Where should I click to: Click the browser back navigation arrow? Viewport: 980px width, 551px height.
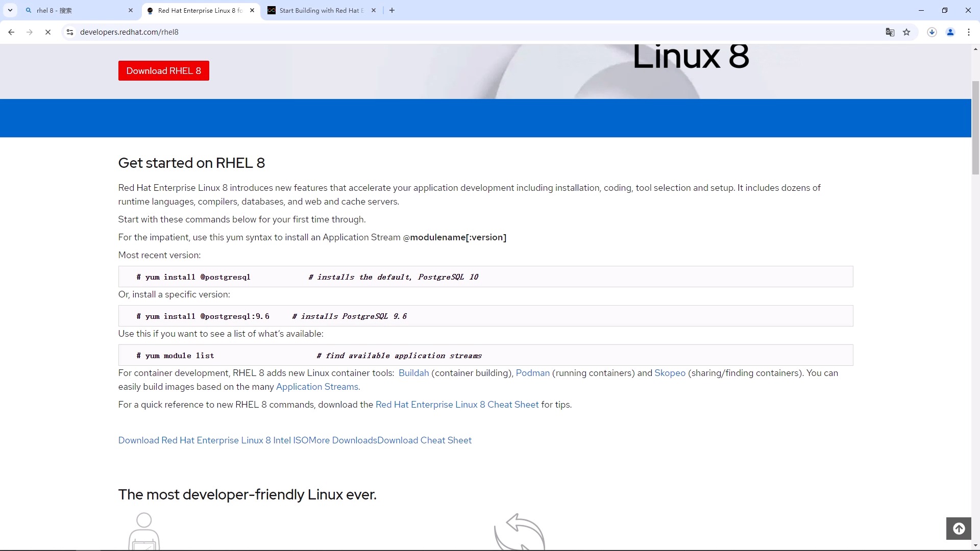pyautogui.click(x=11, y=32)
